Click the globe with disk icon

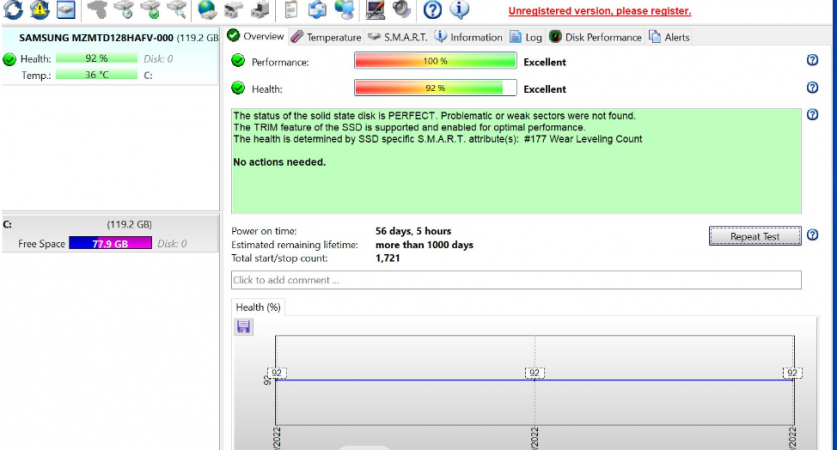click(207, 10)
